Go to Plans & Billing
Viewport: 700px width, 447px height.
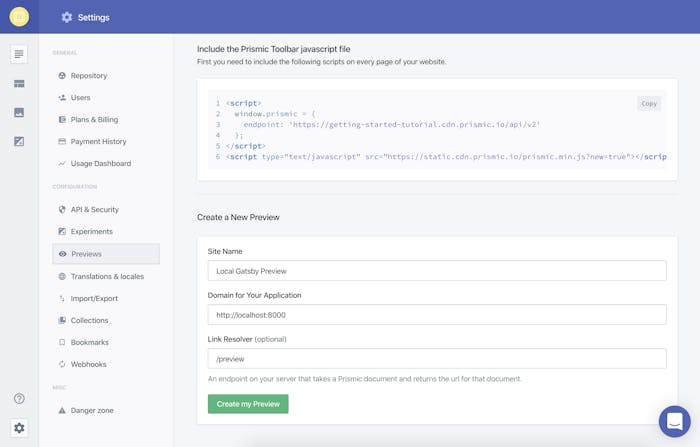94,119
